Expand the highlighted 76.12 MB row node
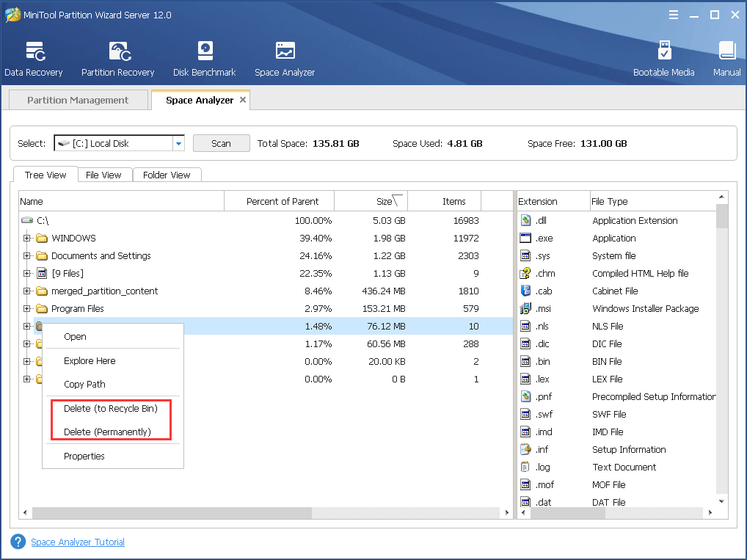This screenshot has width=747, height=560. (x=26, y=326)
